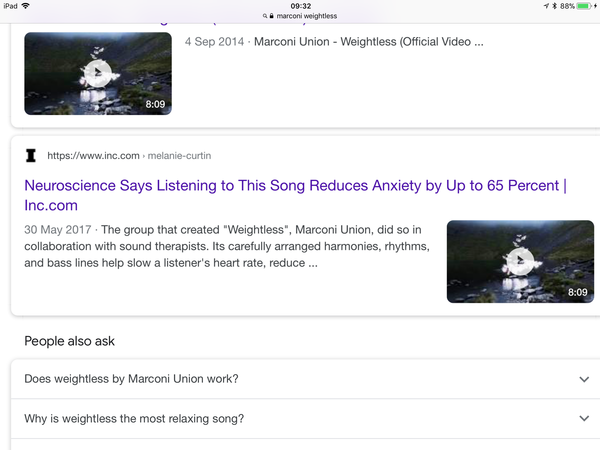
Task: Click the 'Marconi Union - Weightless (Official Video' title text
Action: click(362, 42)
